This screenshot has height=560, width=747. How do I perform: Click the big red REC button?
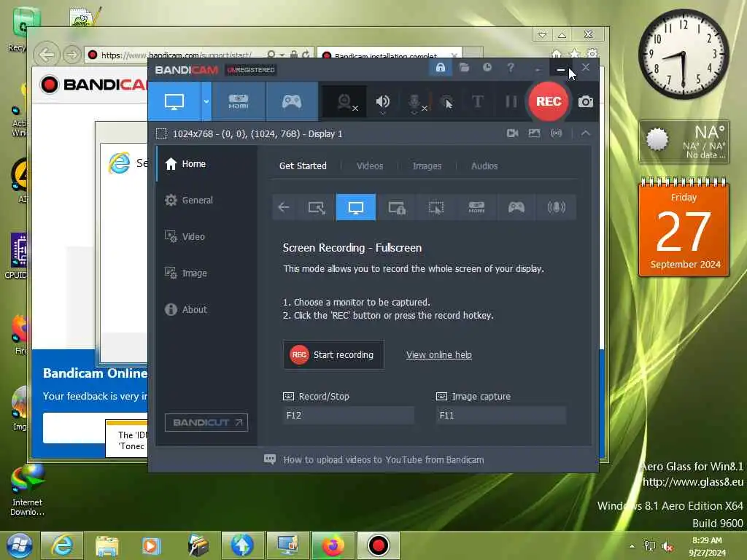coord(549,101)
